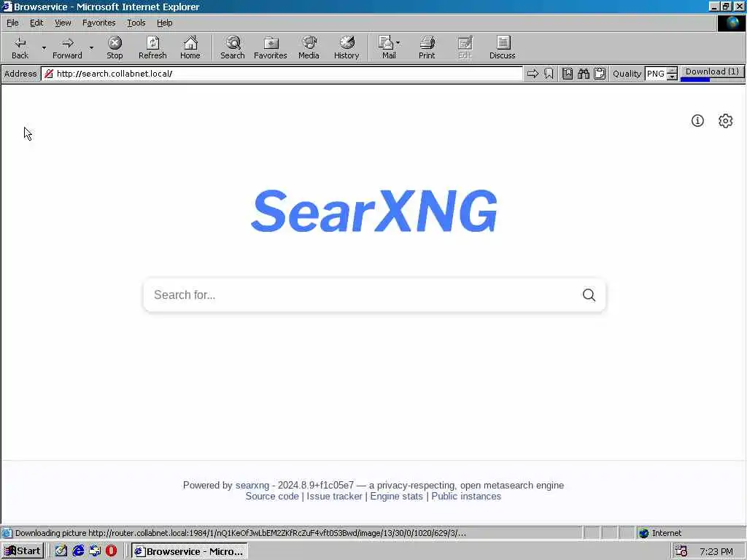
Task: Expand the Mail button dropdown arrow
Action: coord(398,43)
